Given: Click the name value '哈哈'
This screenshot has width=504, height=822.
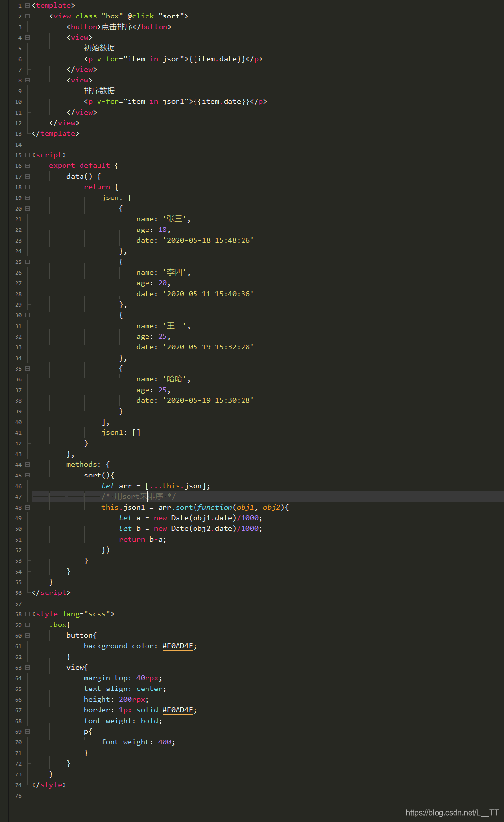Looking at the screenshot, I should [175, 379].
